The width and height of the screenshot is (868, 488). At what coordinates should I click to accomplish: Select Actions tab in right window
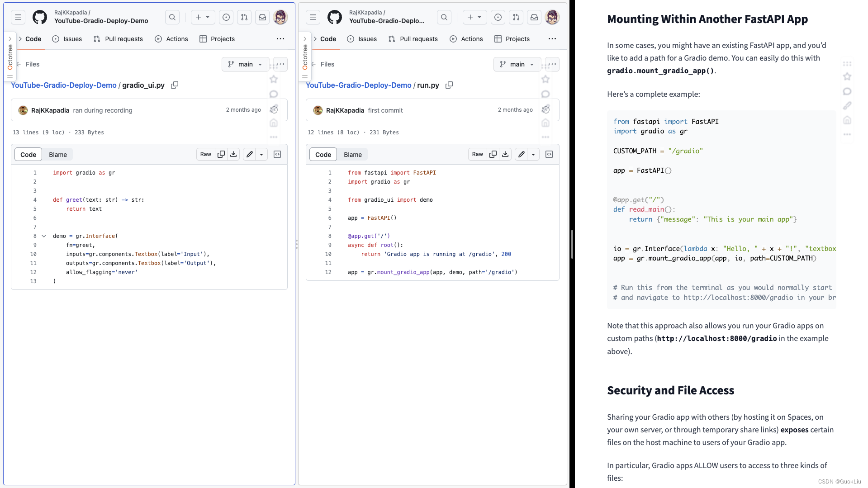point(466,39)
